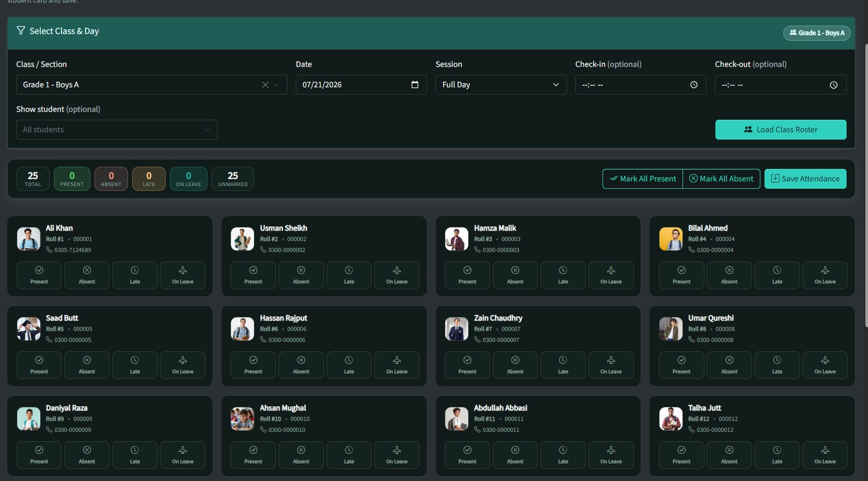Viewport: 868px width, 481px height.
Task: Expand the Show student dropdown
Action: coord(117,130)
